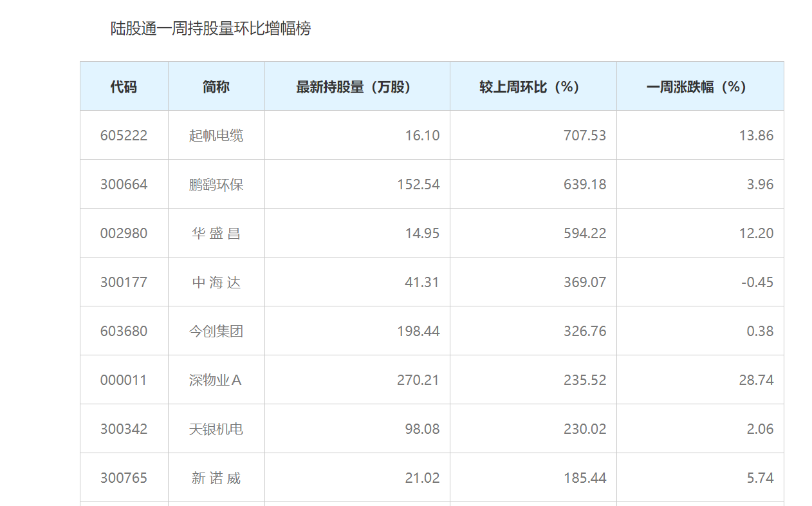This screenshot has width=812, height=506.
Task: Click weekly change 3.96
Action: (x=761, y=185)
